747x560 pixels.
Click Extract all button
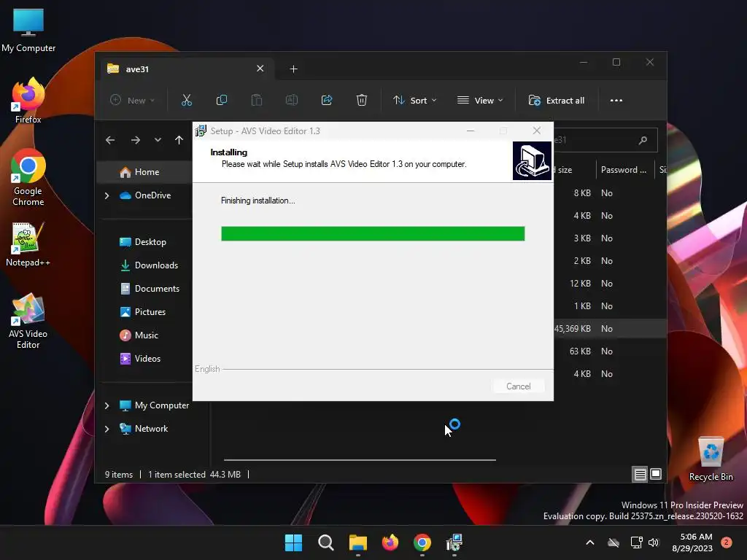[557, 101]
